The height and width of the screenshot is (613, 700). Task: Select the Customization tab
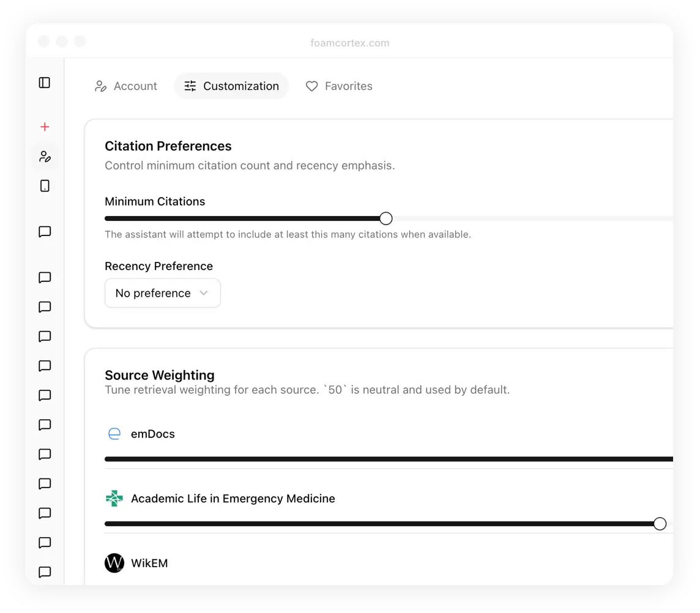point(231,86)
